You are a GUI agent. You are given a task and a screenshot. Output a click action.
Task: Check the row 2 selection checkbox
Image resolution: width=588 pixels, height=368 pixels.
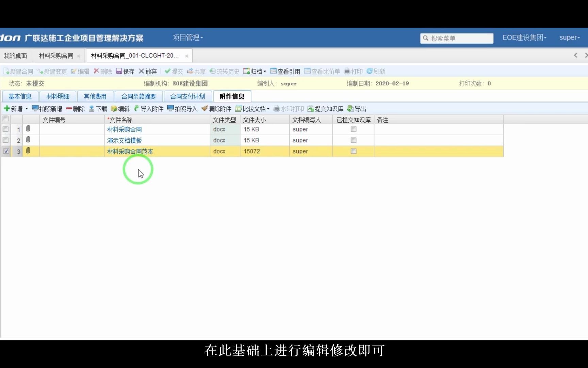(x=5, y=140)
